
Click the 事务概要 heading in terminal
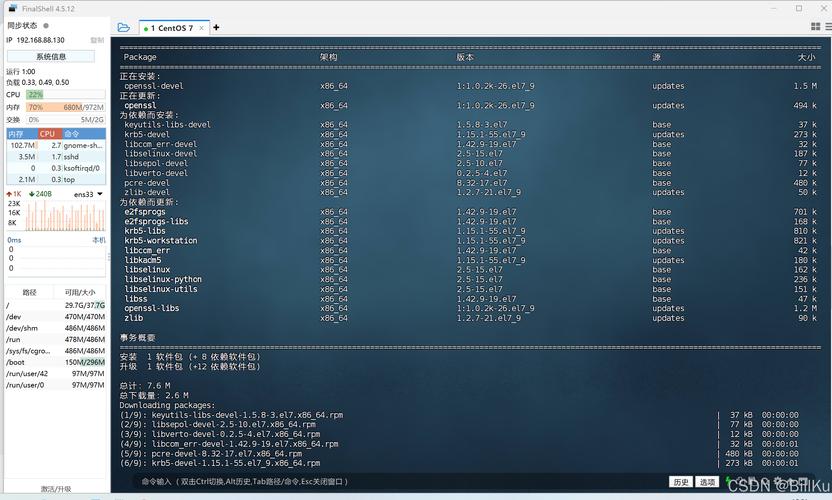pos(137,338)
